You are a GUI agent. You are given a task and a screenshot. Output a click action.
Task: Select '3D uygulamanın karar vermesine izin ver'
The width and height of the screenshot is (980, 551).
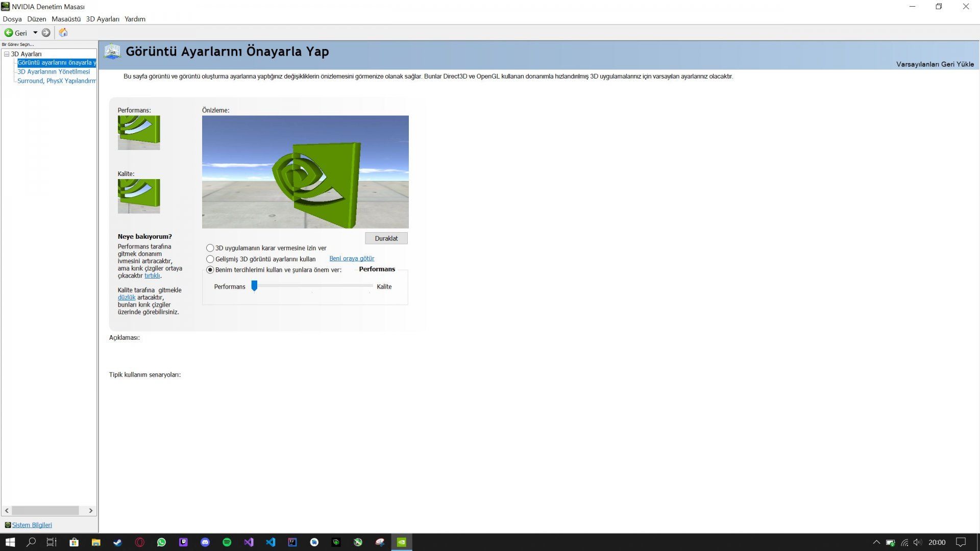[210, 248]
